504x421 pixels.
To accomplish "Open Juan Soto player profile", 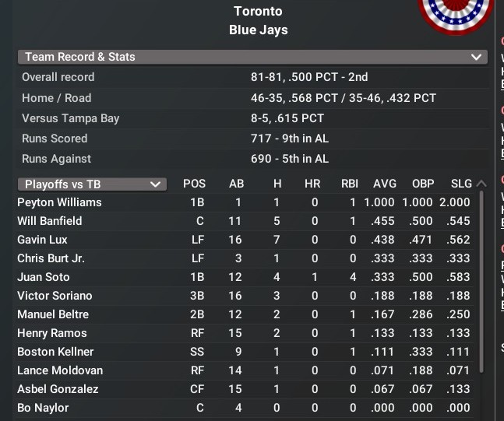I will point(44,277).
